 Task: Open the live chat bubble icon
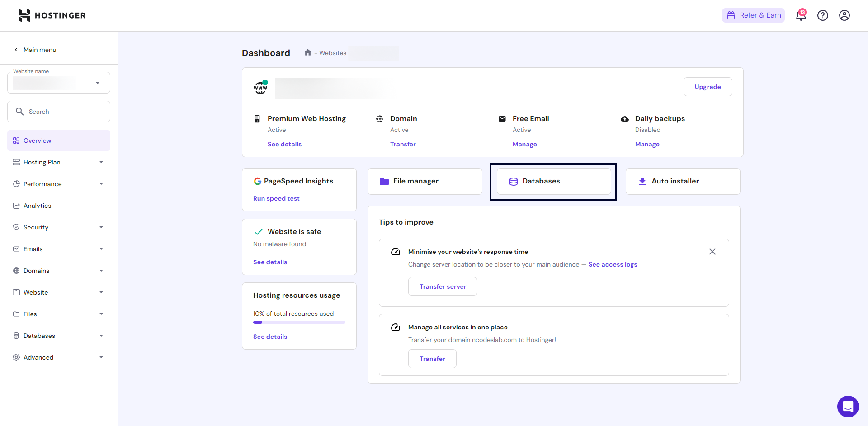click(848, 407)
